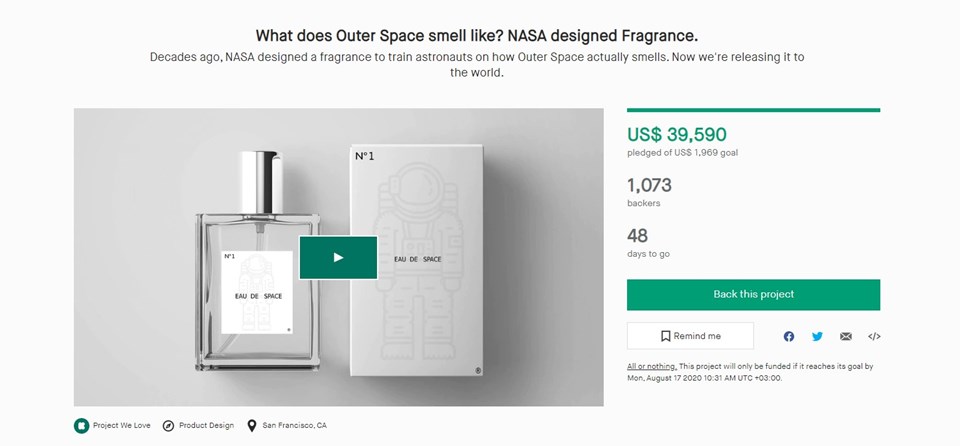Screen dimensions: 960x446
Task: Play the Eau de Space video
Action: point(338,257)
